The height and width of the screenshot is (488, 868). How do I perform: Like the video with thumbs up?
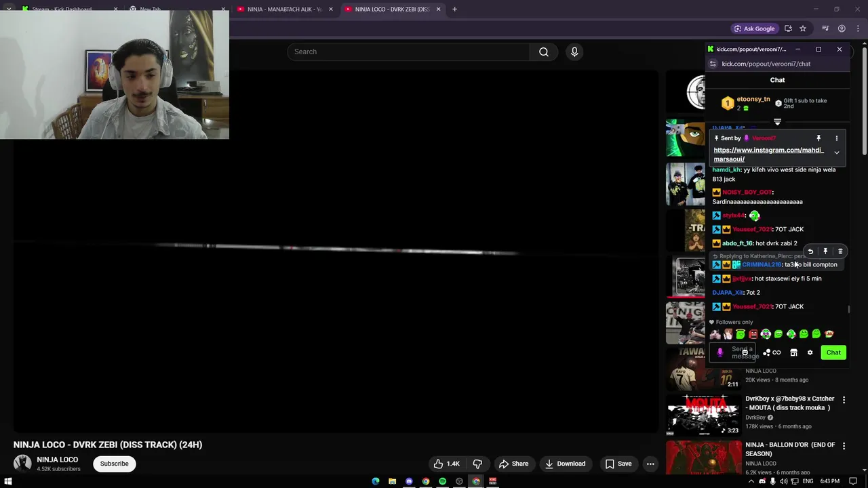pyautogui.click(x=446, y=464)
